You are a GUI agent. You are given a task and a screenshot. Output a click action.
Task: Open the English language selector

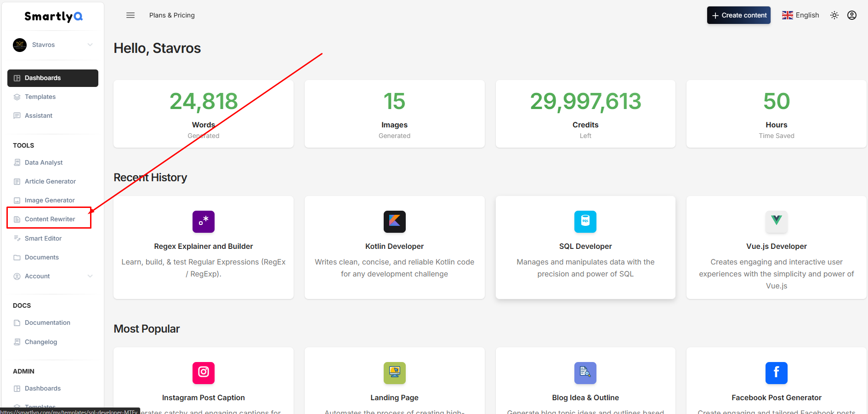pos(800,15)
